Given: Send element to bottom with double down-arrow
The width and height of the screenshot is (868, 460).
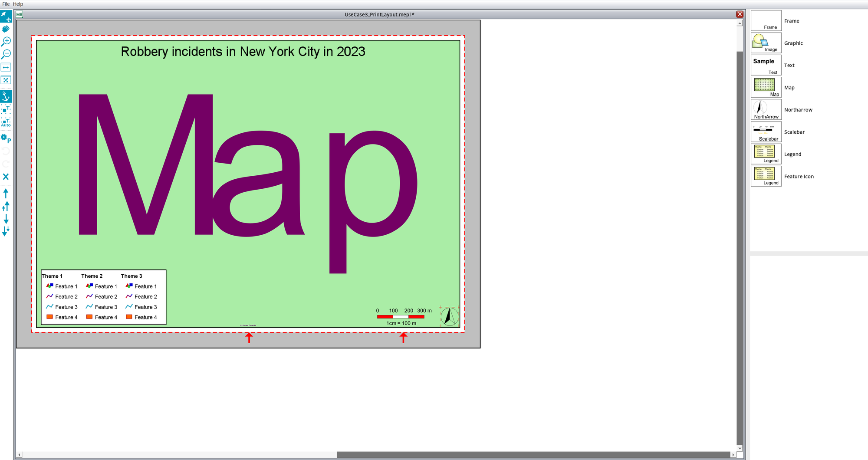Looking at the screenshot, I should [6, 231].
